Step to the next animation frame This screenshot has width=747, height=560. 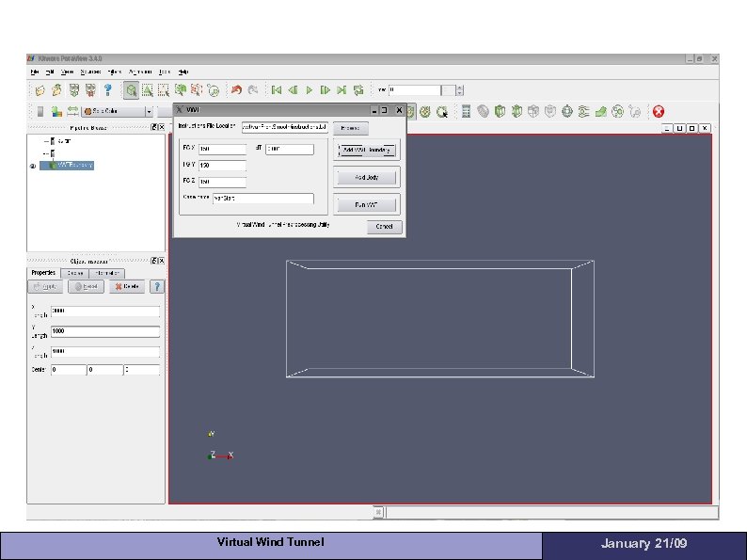(x=325, y=89)
